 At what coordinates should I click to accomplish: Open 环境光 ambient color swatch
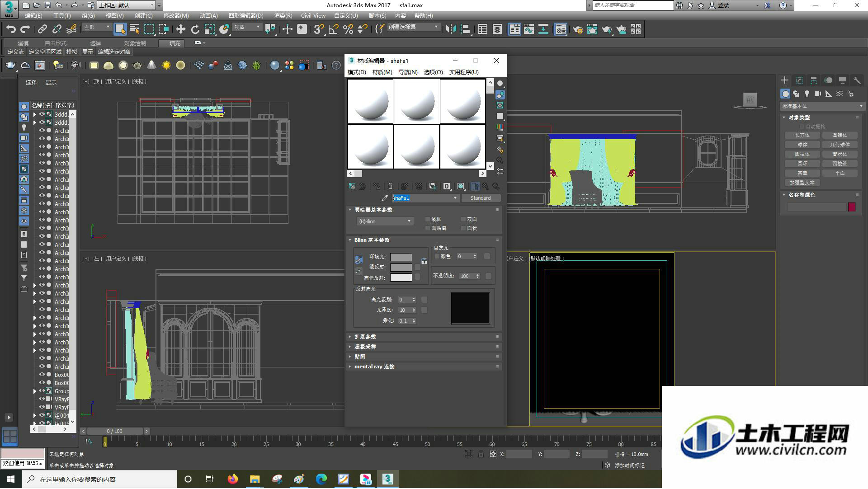coord(401,257)
